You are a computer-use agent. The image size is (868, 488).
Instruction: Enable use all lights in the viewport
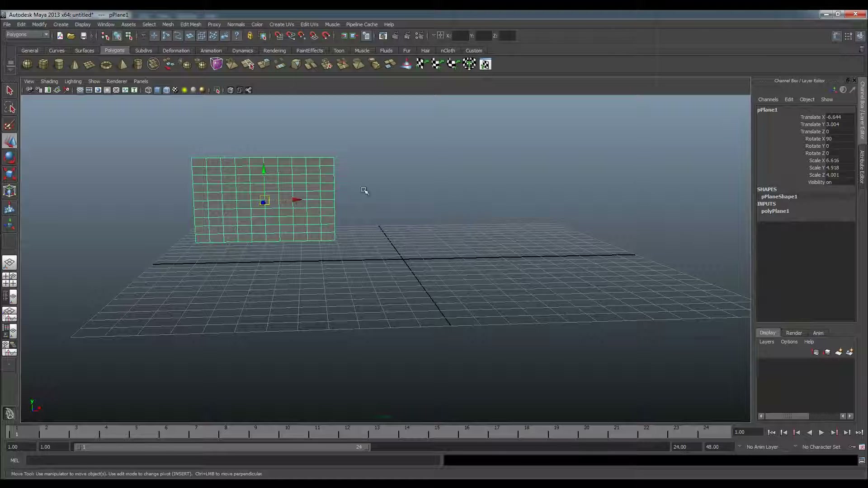pos(184,90)
